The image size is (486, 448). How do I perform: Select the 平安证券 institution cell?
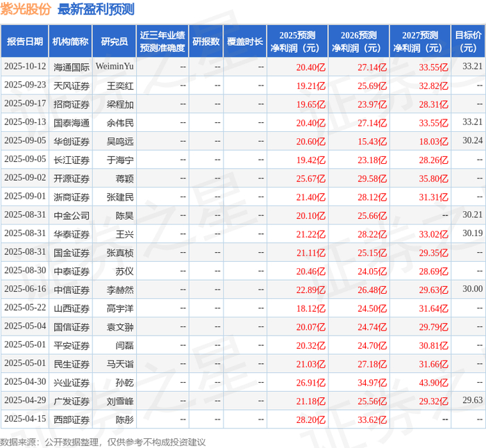point(72,346)
